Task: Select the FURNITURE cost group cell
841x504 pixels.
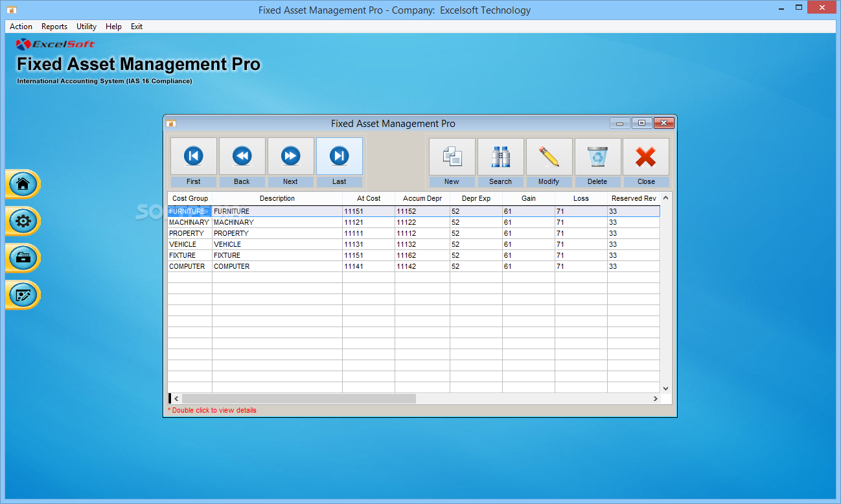Action: (x=190, y=211)
